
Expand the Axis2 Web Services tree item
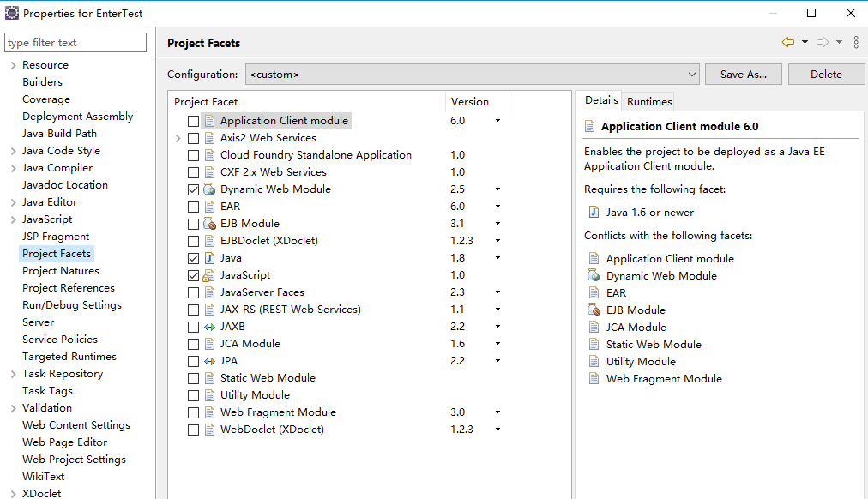coord(179,137)
